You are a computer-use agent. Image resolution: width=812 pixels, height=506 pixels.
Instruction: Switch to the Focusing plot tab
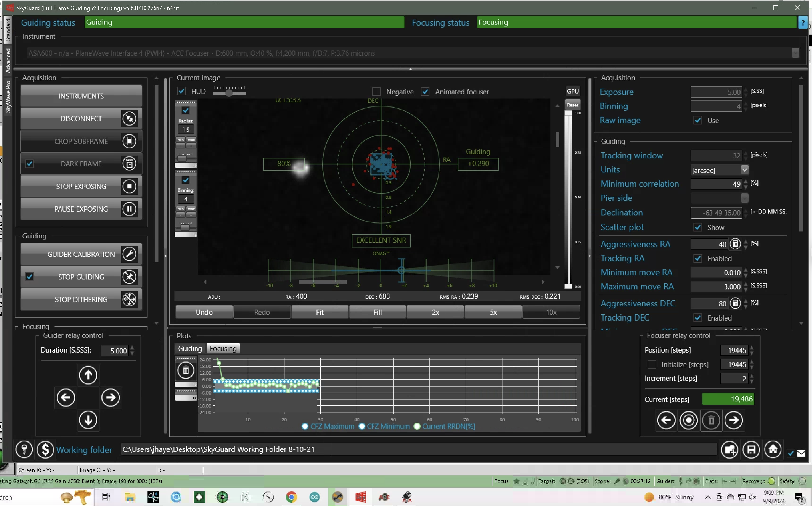[x=223, y=348]
